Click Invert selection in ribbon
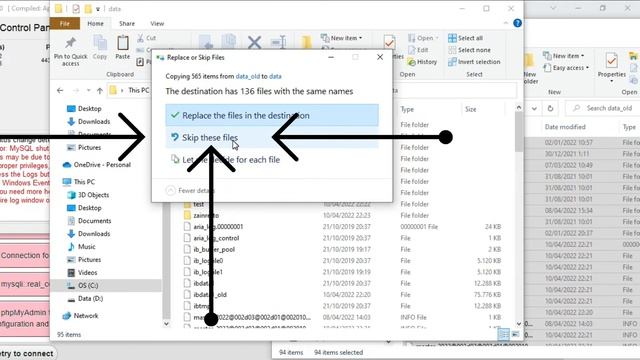The height and width of the screenshot is (360, 640). tap(474, 62)
